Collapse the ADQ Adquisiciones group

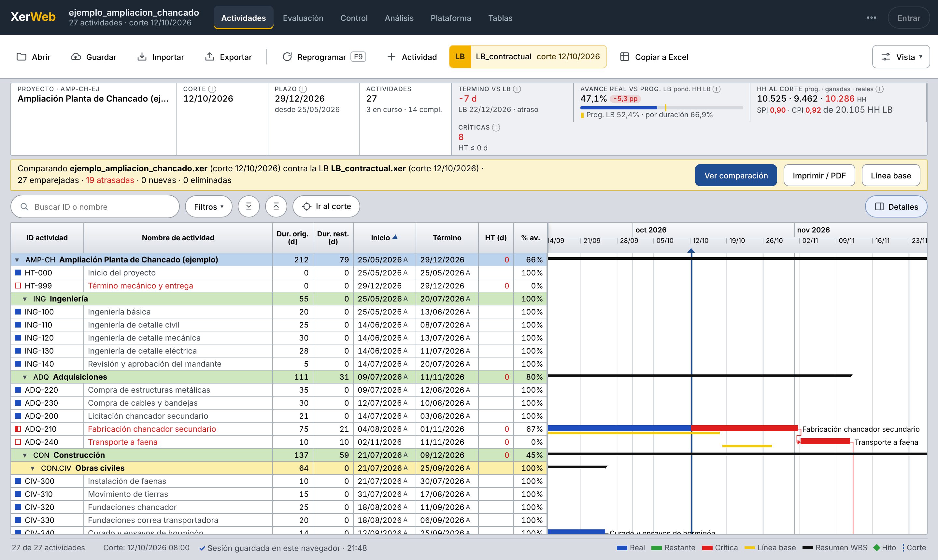25,377
